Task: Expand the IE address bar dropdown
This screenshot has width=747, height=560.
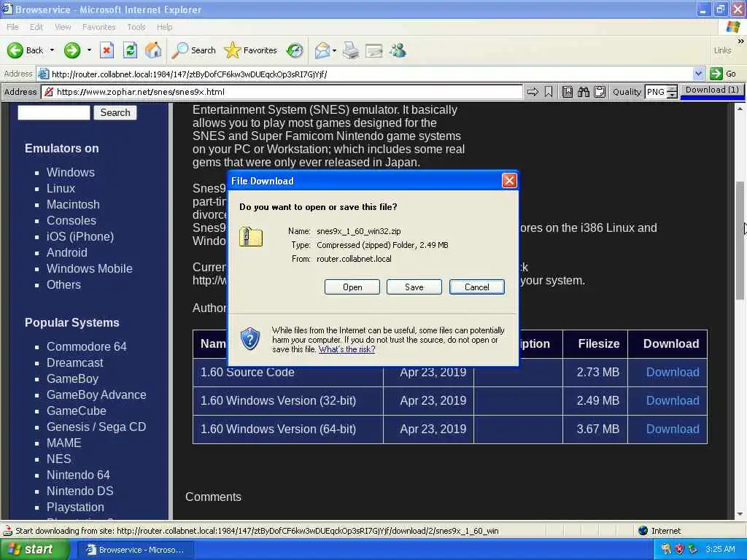Action: (698, 74)
